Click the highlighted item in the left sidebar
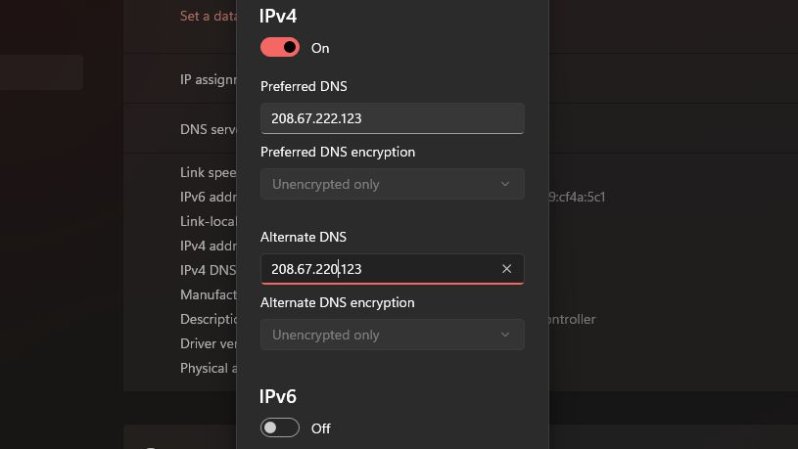This screenshot has width=798, height=449. point(41,73)
